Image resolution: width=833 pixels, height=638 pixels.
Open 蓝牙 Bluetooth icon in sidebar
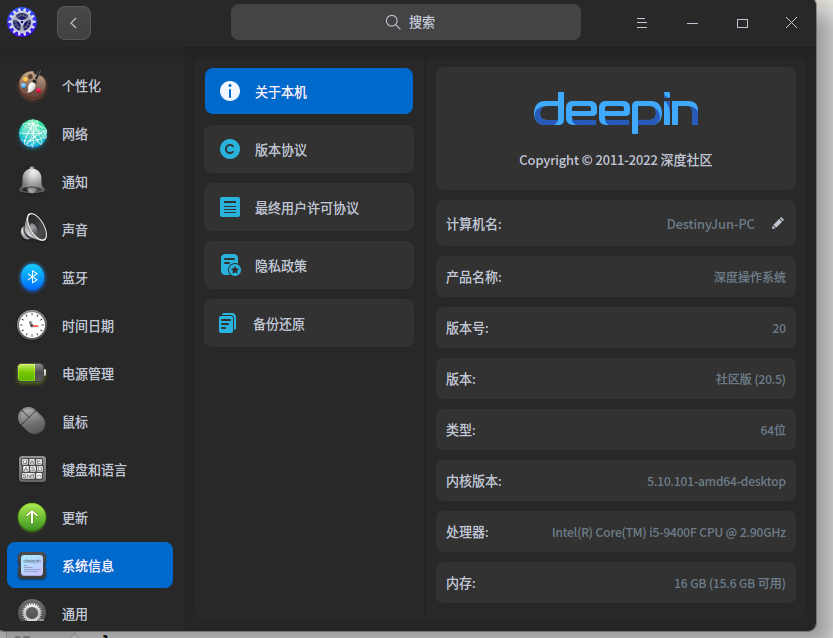click(33, 278)
